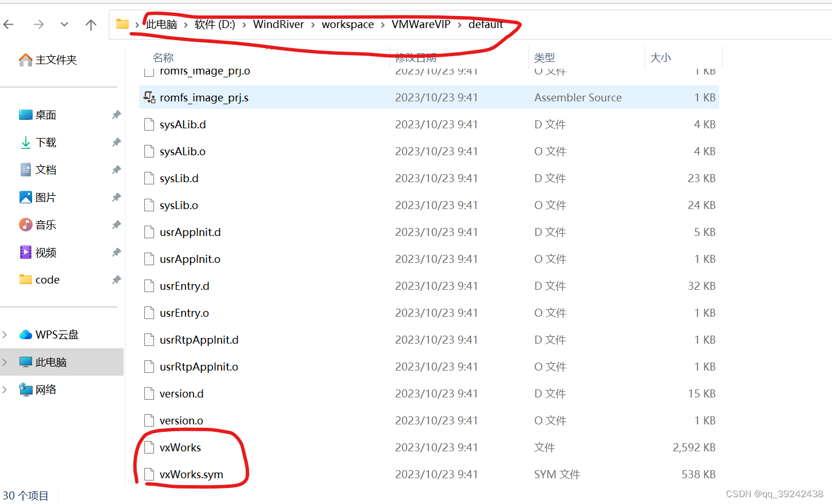
Task: Open the 文档 sidebar item
Action: pyautogui.click(x=45, y=170)
